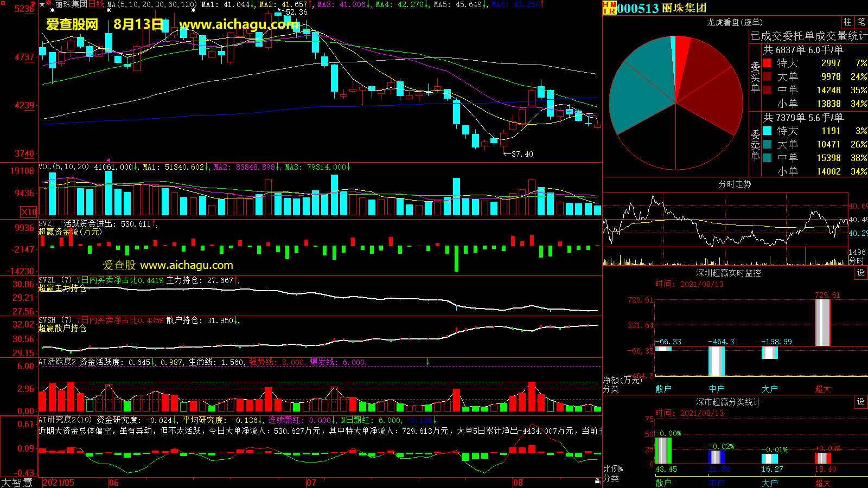Image resolution: width=868 pixels, height=488 pixels.
Task: Switch Dragon-Tiger view to 笔 mode
Action: [861, 22]
